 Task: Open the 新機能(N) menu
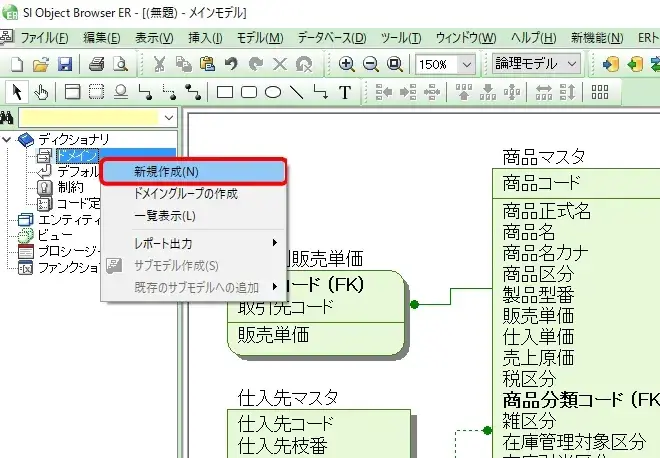click(x=597, y=38)
